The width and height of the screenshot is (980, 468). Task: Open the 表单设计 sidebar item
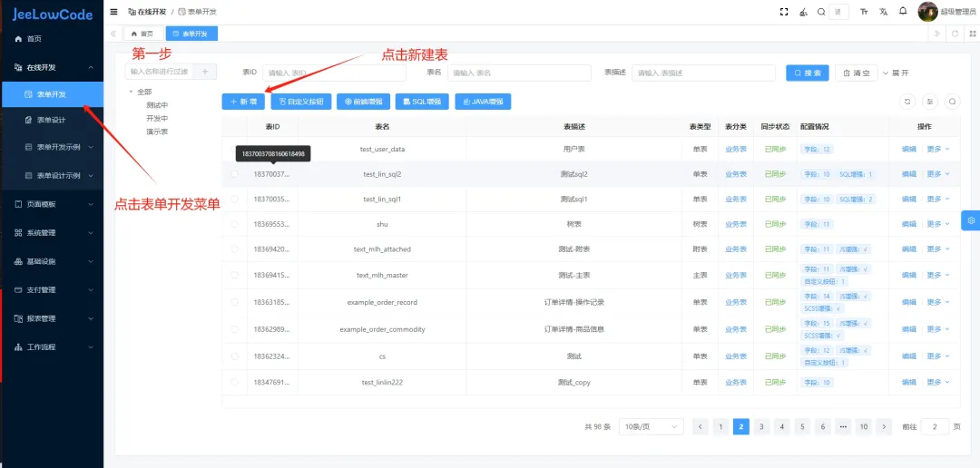point(51,120)
